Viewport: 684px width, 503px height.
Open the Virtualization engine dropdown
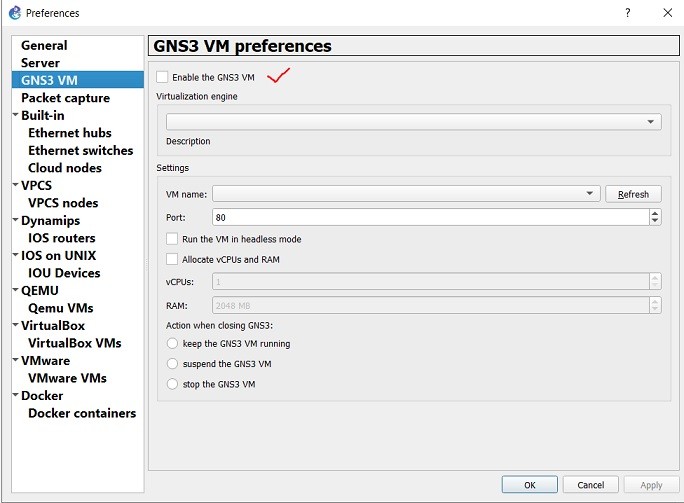coord(414,122)
